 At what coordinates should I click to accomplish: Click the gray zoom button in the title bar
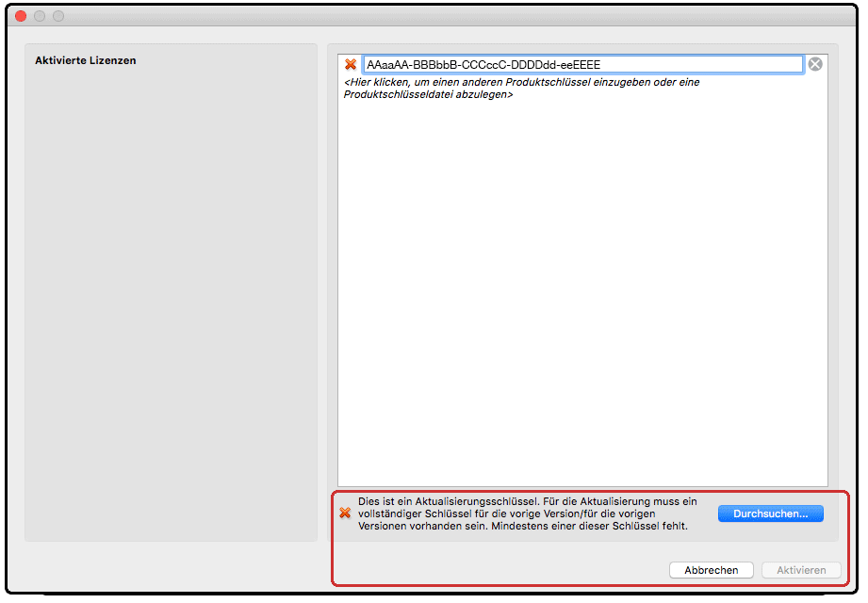coord(58,16)
